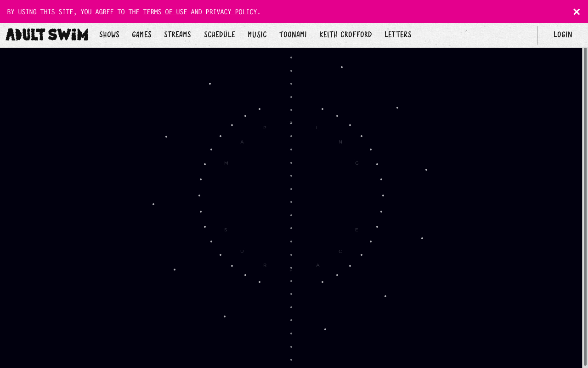Select Streams in the navigation bar
This screenshot has height=368, width=588.
point(177,34)
